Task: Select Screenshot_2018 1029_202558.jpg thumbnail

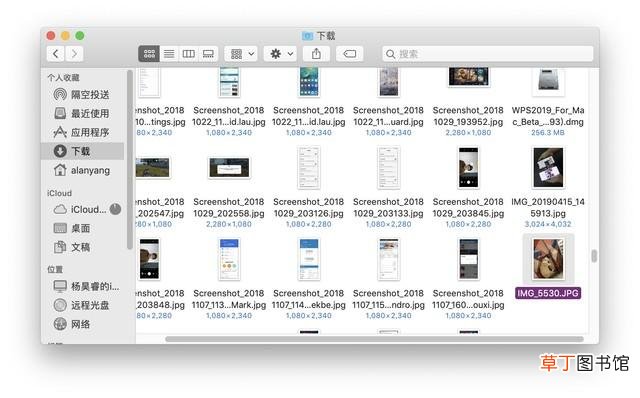Action: tap(229, 167)
